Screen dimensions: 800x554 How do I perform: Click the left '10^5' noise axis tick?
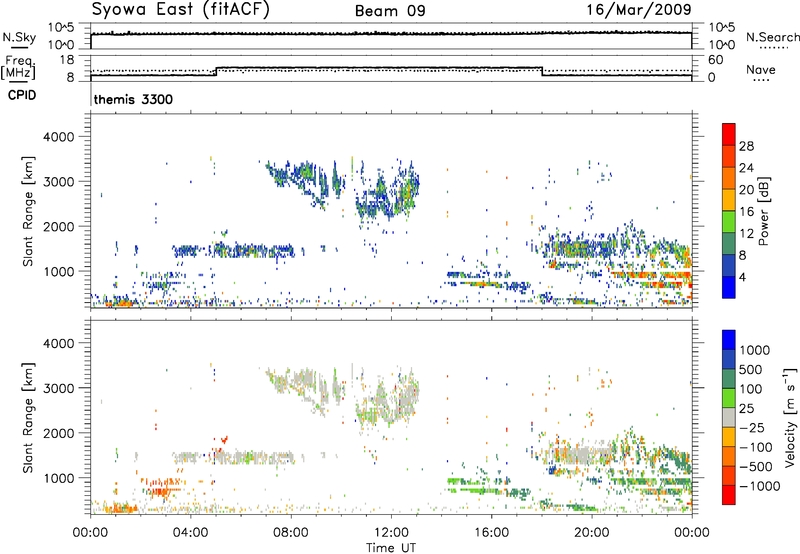point(61,28)
